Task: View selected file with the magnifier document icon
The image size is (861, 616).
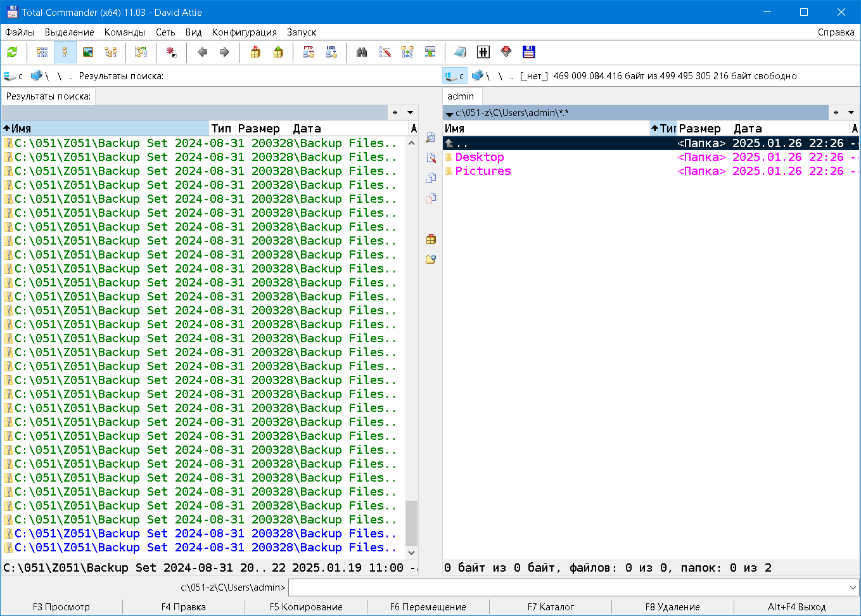Action: click(431, 138)
